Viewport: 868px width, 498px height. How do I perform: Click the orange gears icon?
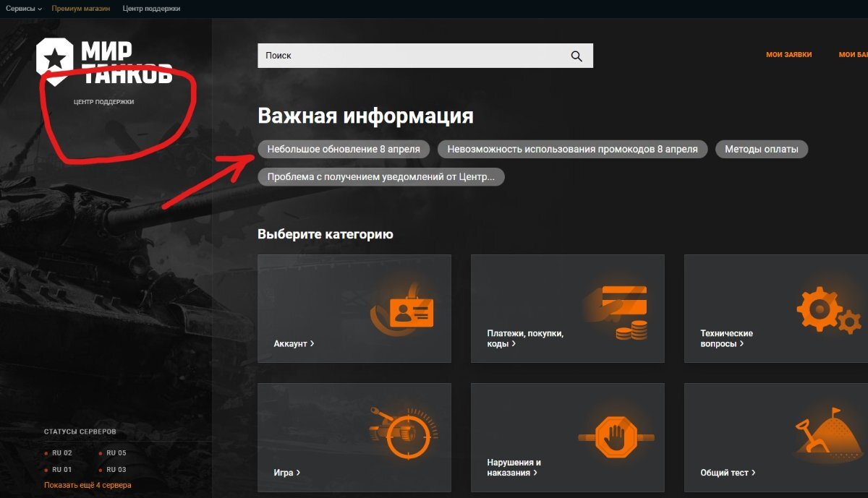coord(829,311)
